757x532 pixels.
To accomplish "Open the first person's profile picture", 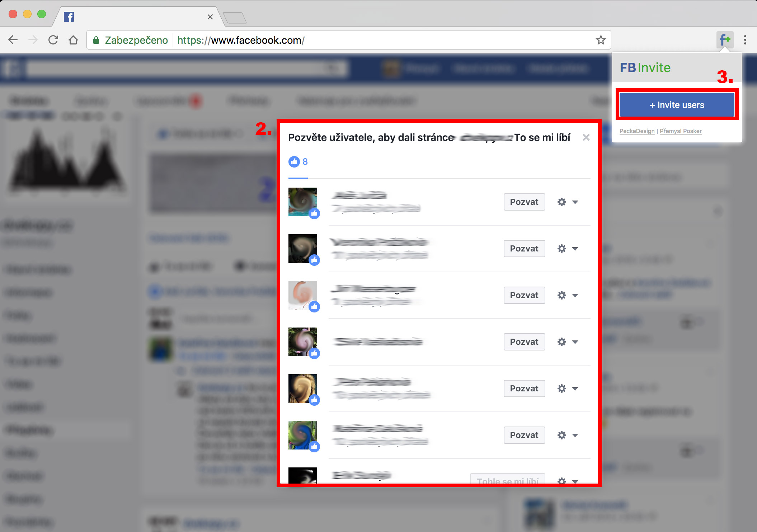I will (x=303, y=202).
